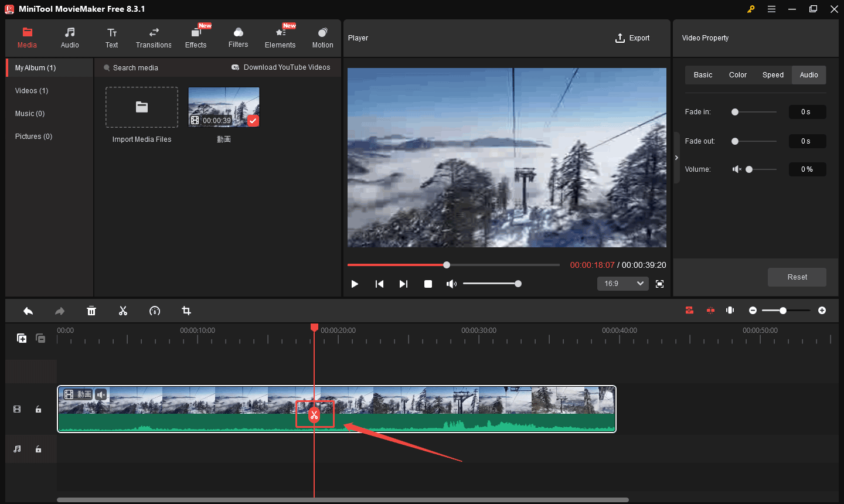Collapse the Video Property panel with arrow
This screenshot has width=844, height=504.
(x=676, y=158)
